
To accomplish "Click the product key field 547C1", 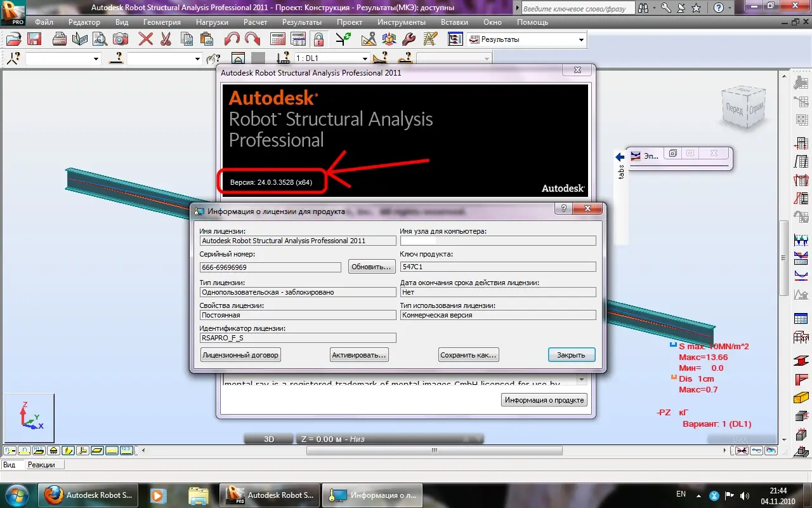I will [498, 267].
